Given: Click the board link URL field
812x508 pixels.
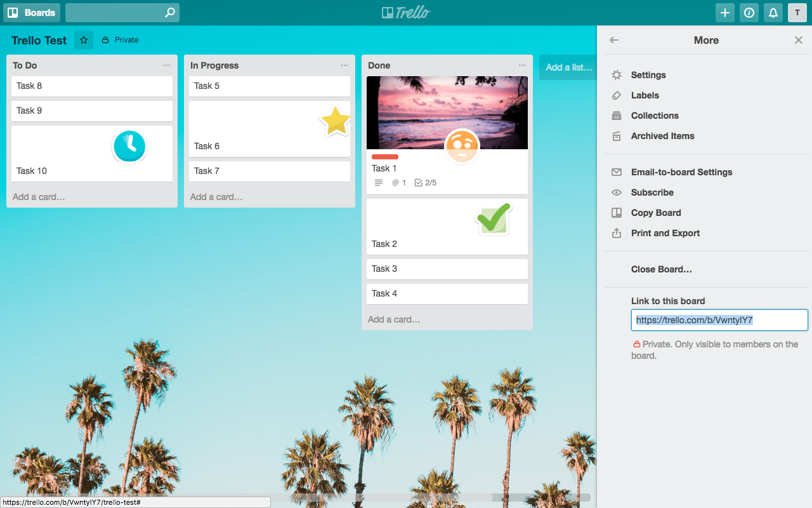Looking at the screenshot, I should [x=719, y=320].
